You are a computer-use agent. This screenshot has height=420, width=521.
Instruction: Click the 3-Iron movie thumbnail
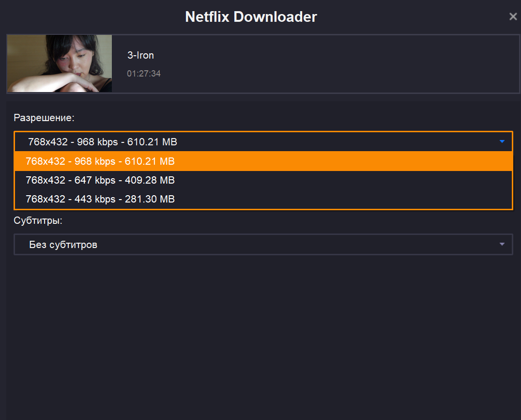tap(60, 63)
